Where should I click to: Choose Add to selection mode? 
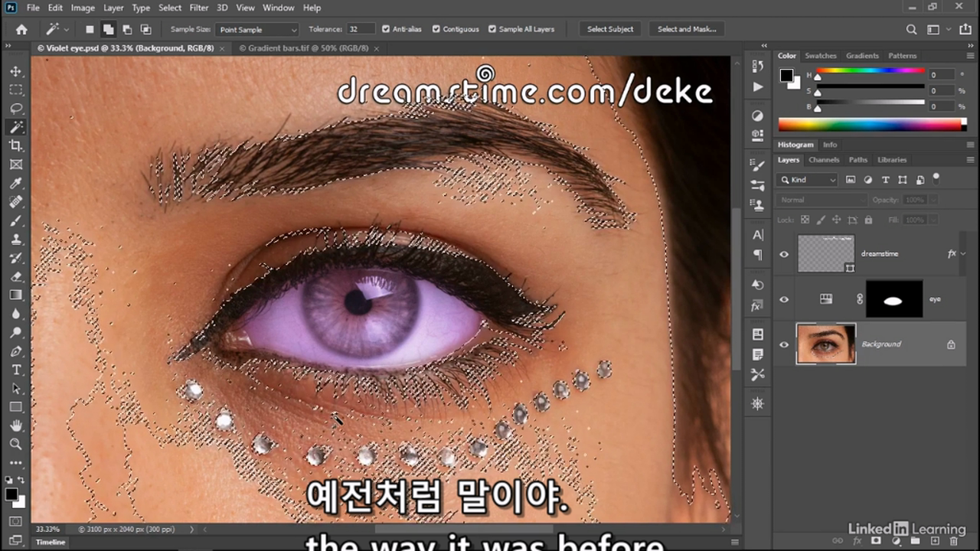[x=108, y=29]
